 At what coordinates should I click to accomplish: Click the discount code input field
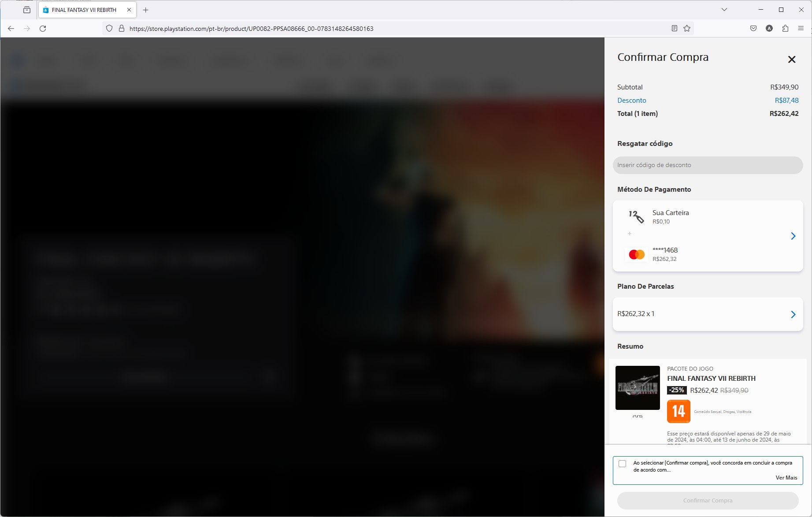pyautogui.click(x=708, y=165)
